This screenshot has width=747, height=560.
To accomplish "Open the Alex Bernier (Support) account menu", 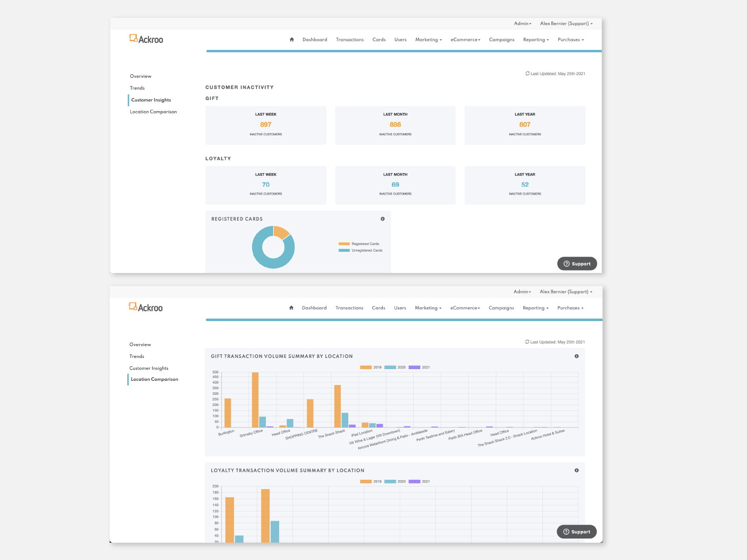I will pyautogui.click(x=566, y=23).
